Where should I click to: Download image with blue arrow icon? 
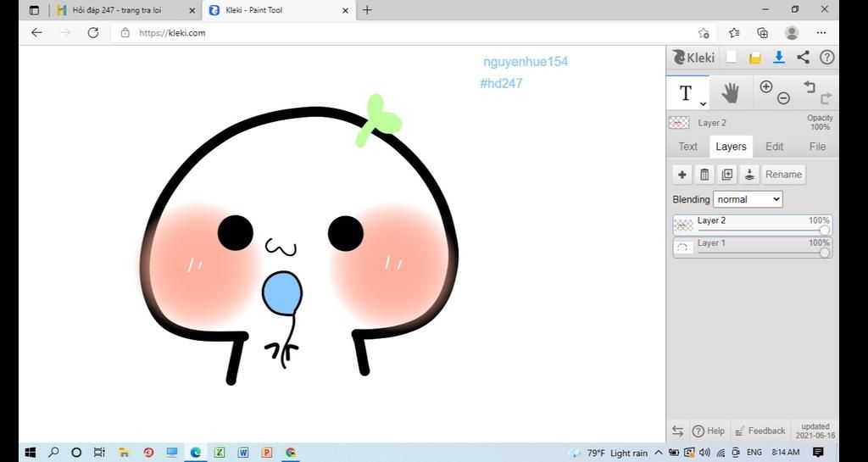(779, 57)
